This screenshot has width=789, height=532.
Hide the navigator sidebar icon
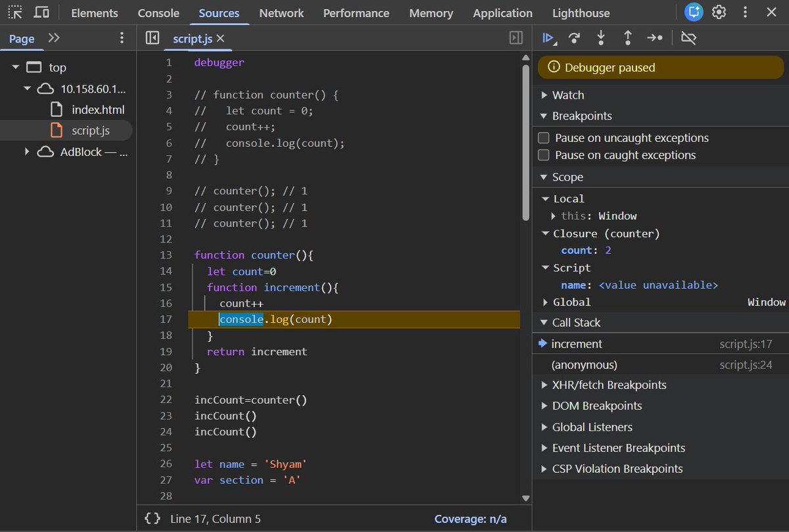153,38
